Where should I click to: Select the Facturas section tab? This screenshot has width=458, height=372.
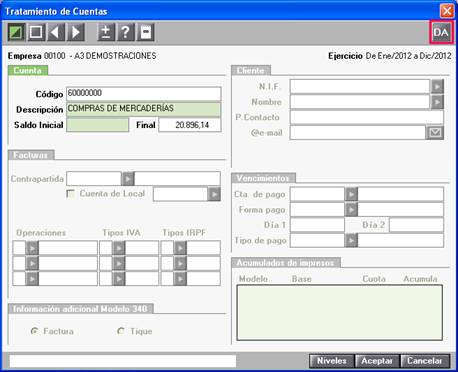[x=31, y=155]
